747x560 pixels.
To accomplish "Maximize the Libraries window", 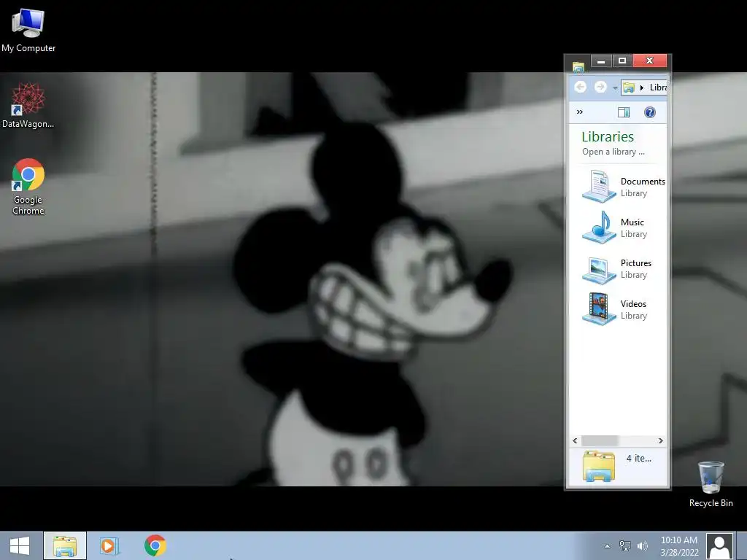I will click(622, 61).
